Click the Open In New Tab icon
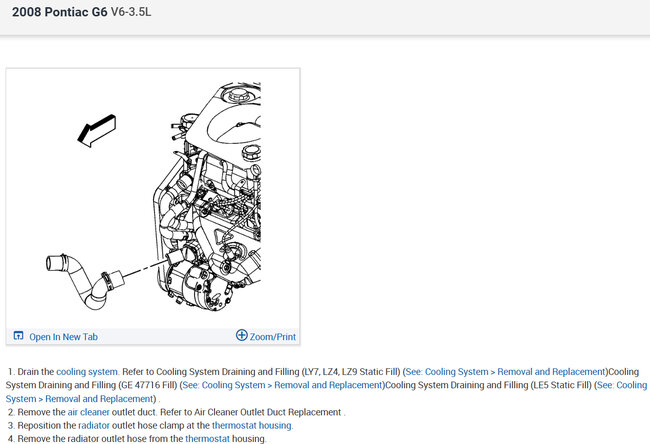 (x=18, y=335)
